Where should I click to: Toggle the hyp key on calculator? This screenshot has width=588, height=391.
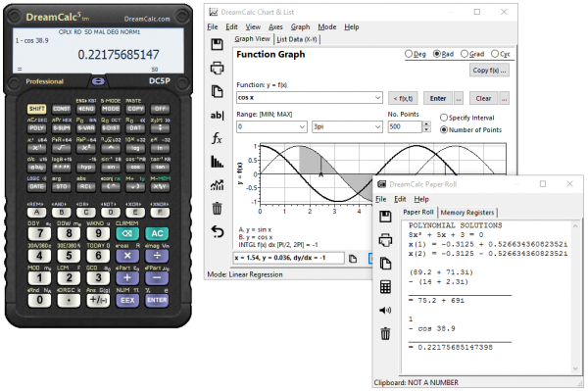pos(86,167)
